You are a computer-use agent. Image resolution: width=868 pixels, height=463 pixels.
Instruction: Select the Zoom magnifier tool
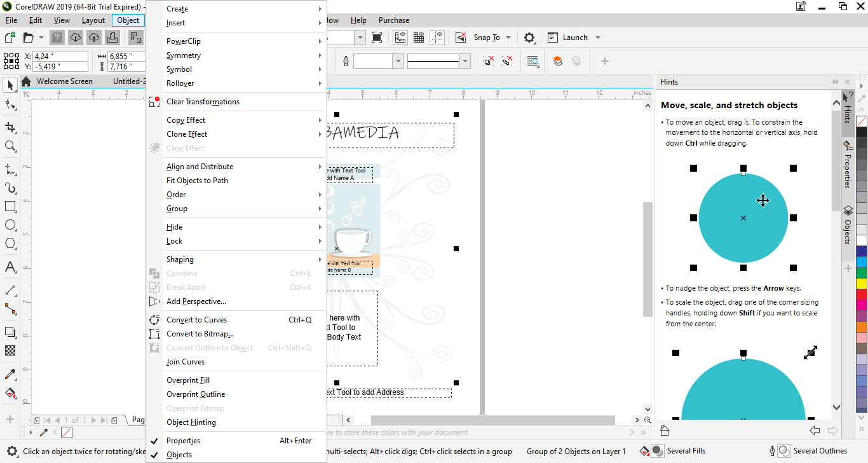(10, 146)
